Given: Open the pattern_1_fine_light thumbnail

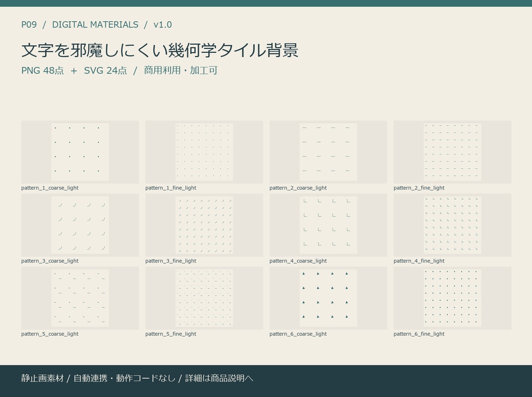Looking at the screenshot, I should click(x=204, y=152).
